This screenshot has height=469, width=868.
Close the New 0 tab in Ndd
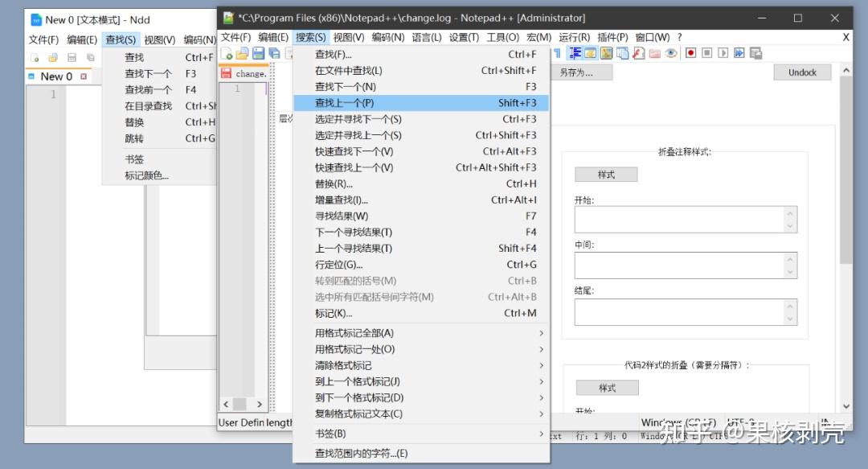point(83,76)
